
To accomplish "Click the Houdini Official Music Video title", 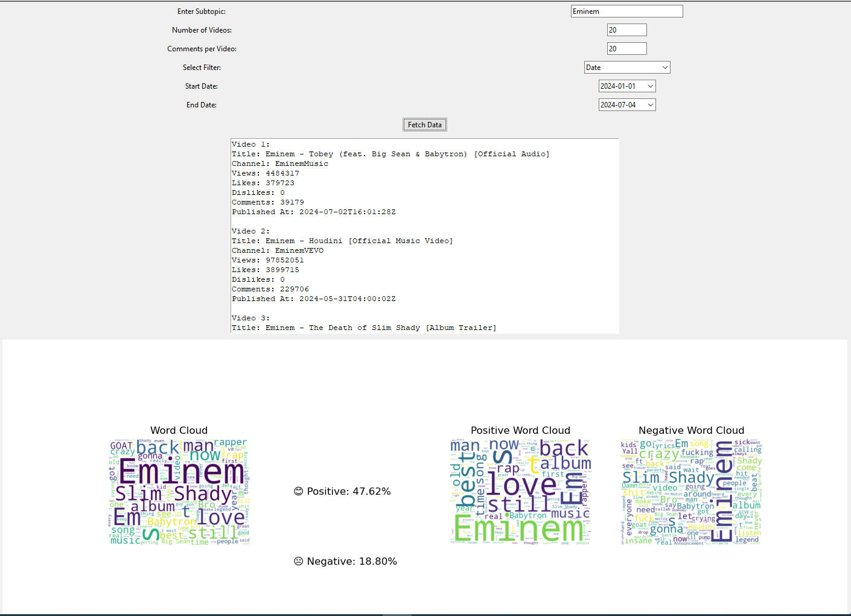I will tap(342, 241).
